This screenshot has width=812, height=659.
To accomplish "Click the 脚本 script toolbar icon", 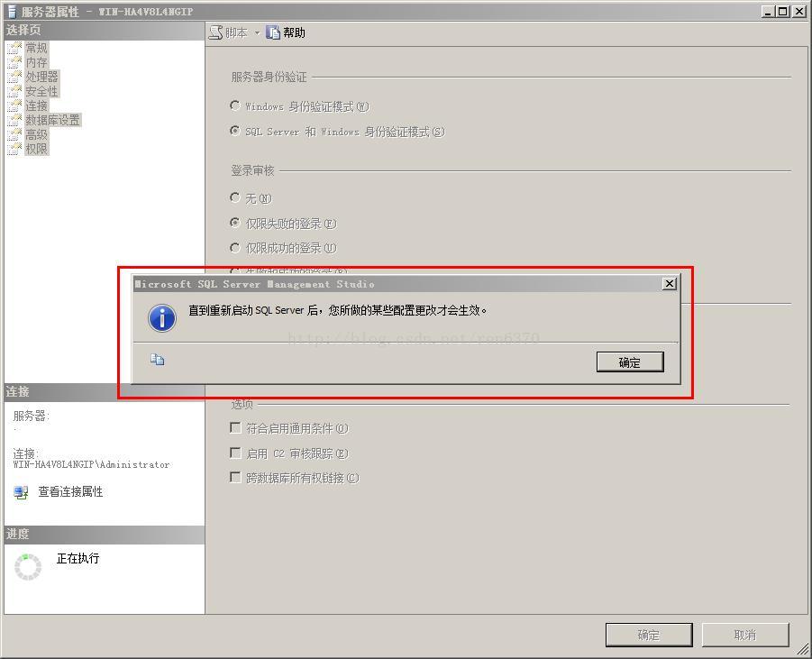I will click(216, 32).
